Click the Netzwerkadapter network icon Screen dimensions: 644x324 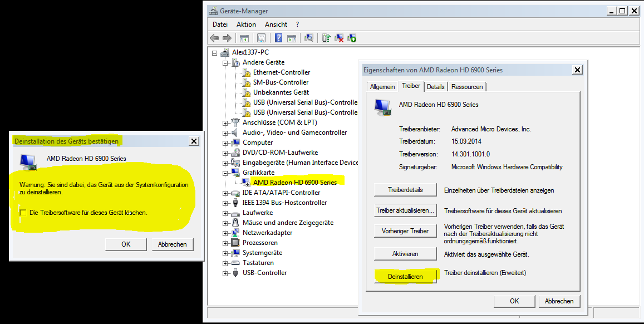(x=235, y=233)
